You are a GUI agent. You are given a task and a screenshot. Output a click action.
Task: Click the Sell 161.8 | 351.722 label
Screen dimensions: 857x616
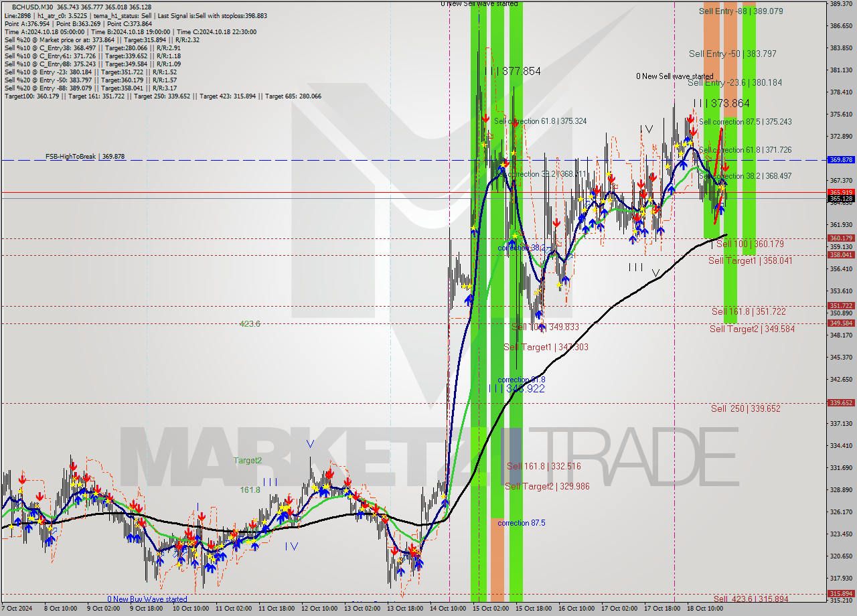[x=749, y=311]
